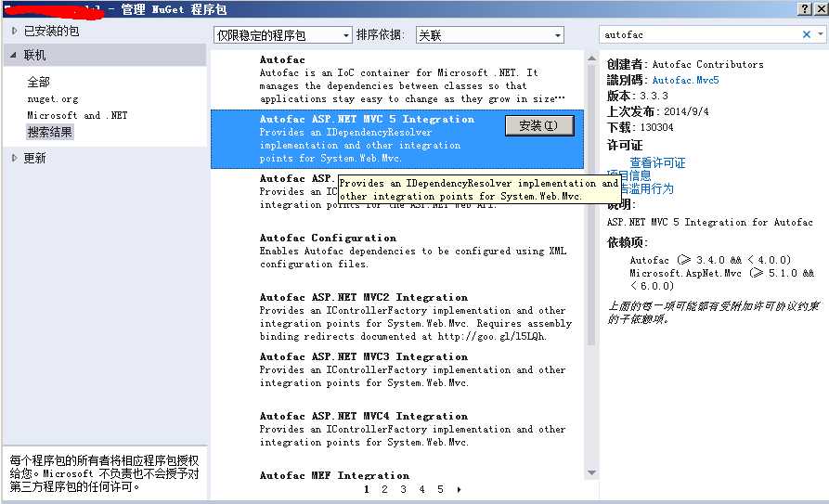
Task: Click the package list scrollbar thumb
Action: (591, 205)
